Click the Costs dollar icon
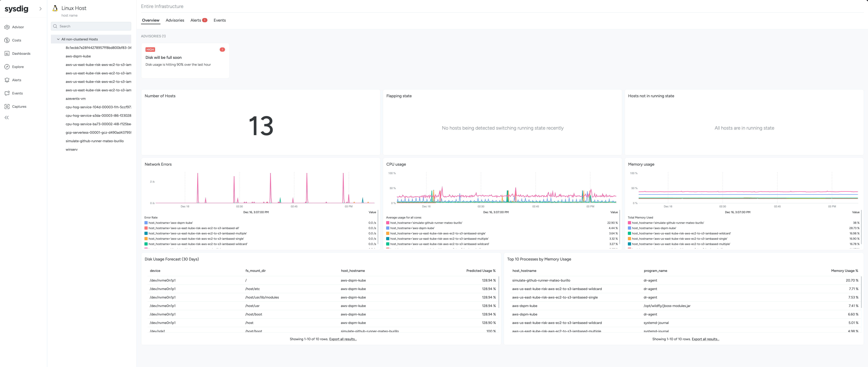 7,40
